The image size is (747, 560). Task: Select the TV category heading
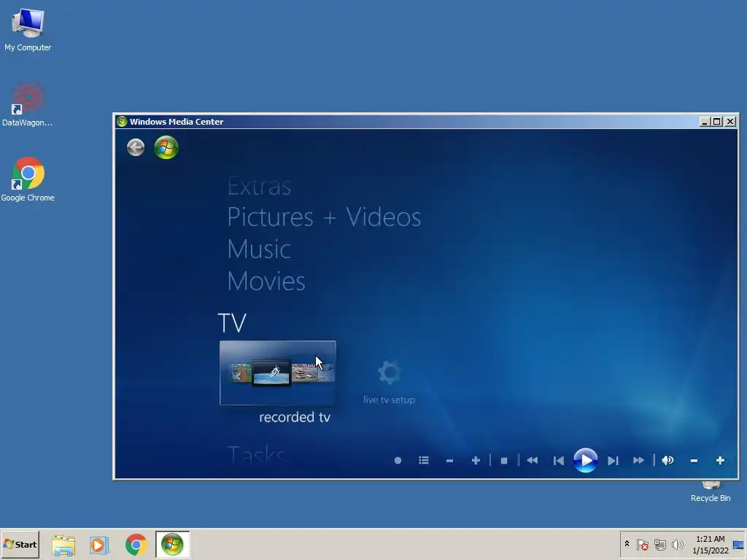(x=232, y=323)
